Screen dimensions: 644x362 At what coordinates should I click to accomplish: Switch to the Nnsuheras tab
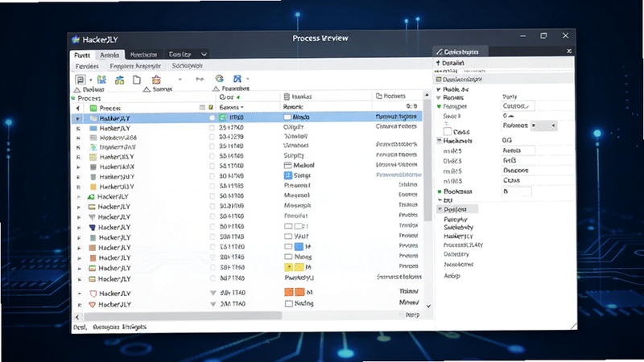point(143,55)
